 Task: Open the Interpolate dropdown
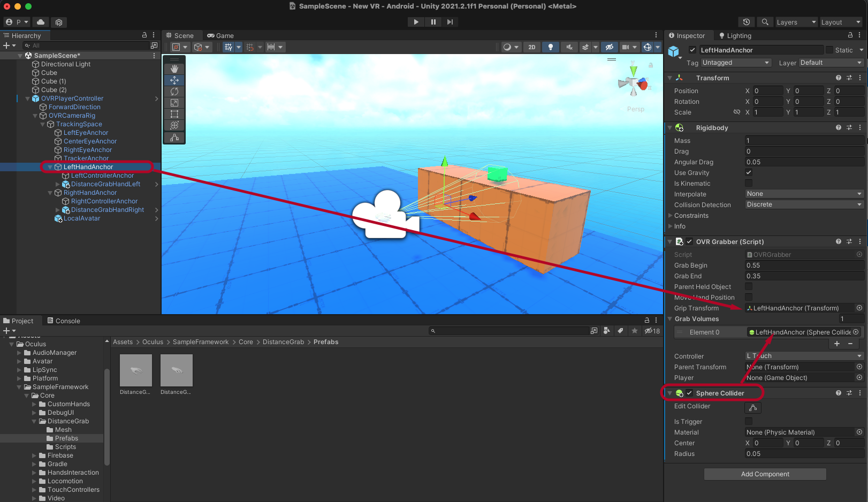click(804, 194)
